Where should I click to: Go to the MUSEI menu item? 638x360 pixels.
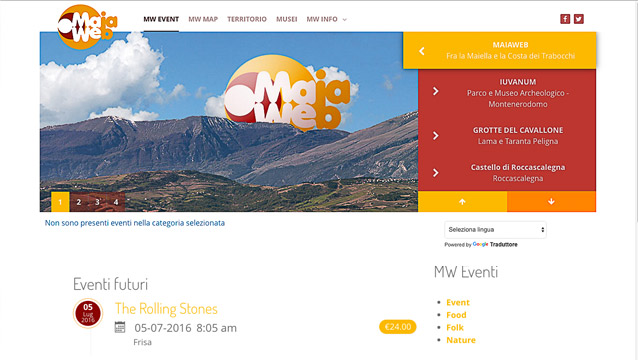coord(286,19)
